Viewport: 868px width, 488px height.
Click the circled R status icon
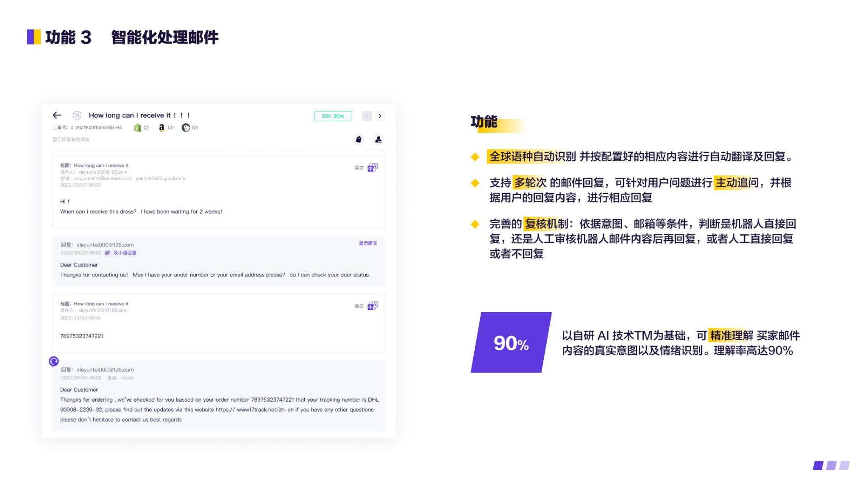click(77, 115)
